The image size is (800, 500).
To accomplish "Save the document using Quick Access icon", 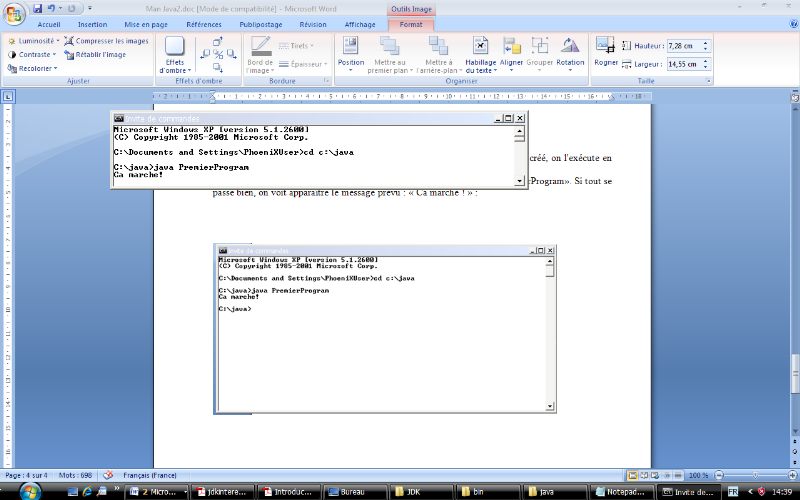I will pyautogui.click(x=37, y=8).
